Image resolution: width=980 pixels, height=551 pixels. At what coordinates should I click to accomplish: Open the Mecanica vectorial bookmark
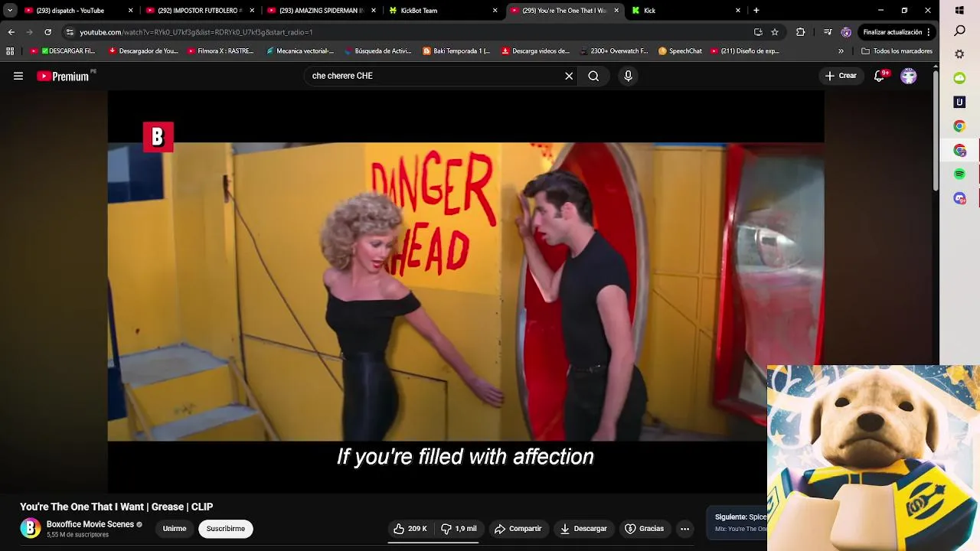click(x=299, y=51)
